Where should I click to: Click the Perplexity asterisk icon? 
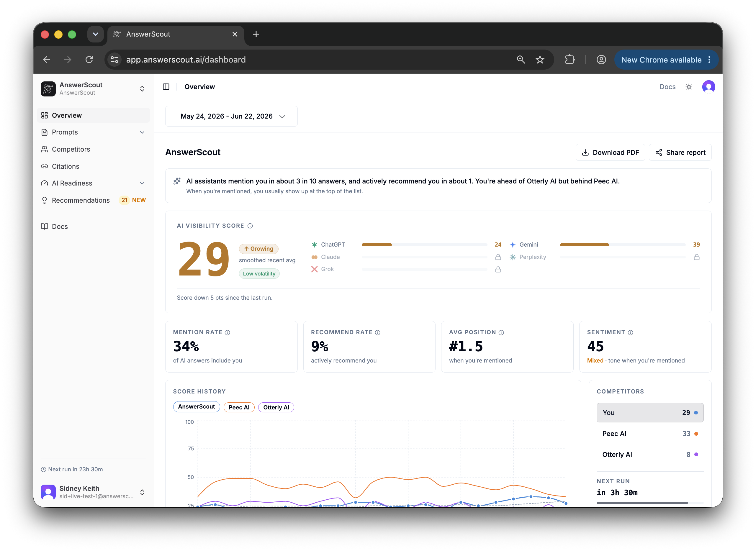(513, 257)
